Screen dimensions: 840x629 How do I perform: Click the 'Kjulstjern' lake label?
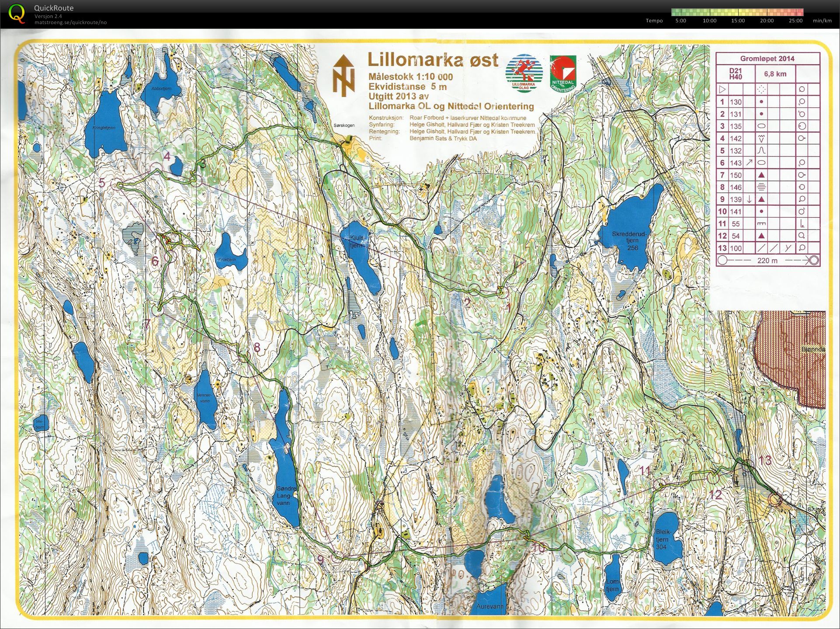point(357,241)
